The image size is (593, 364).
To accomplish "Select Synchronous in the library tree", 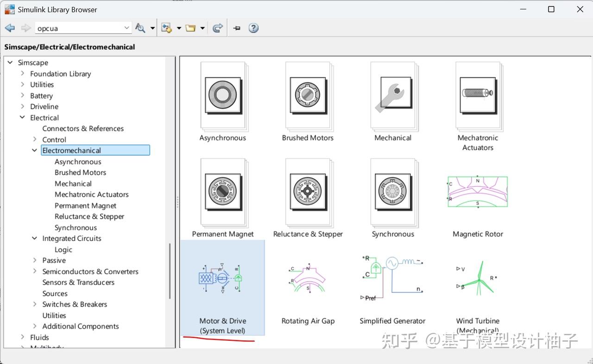I will click(x=76, y=227).
